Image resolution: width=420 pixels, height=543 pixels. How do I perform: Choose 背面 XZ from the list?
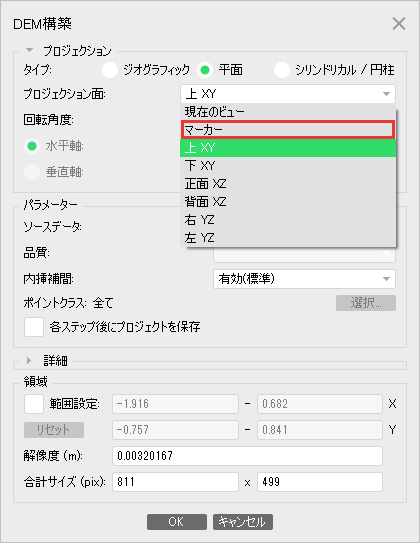point(288,202)
